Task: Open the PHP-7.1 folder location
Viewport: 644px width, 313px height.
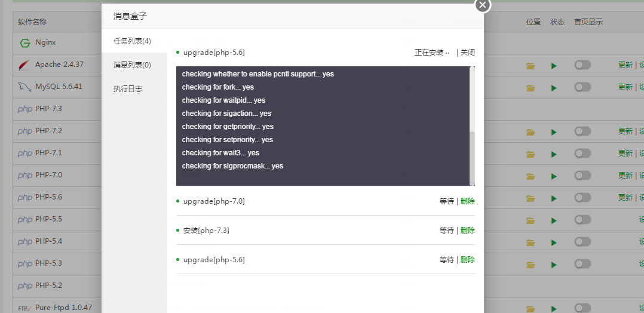Action: (530, 155)
